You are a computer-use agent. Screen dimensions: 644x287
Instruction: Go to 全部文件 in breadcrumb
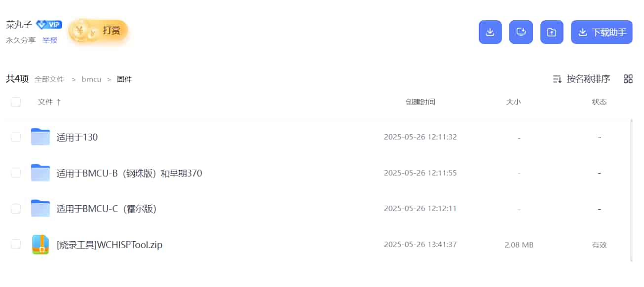pos(49,79)
